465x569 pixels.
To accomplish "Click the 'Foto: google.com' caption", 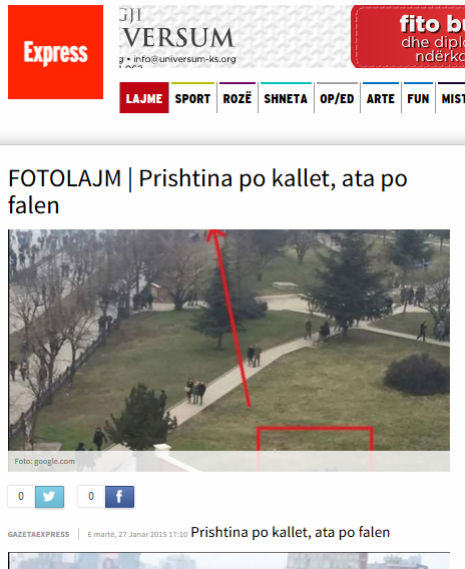I will coord(45,461).
